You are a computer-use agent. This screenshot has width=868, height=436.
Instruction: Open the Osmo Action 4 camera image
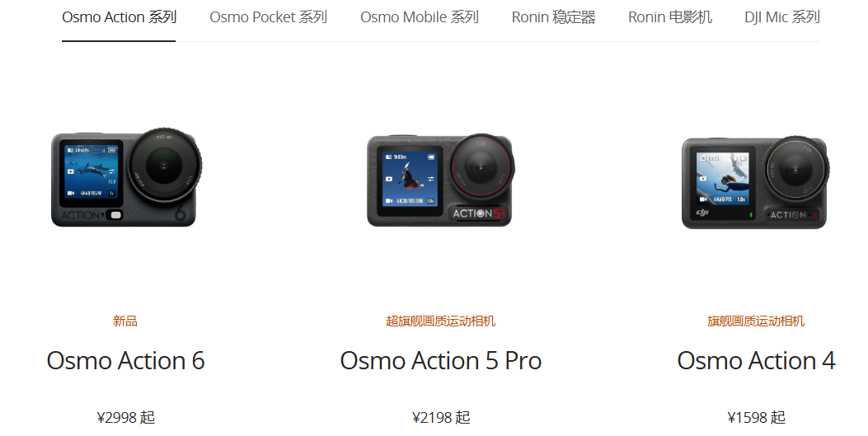pyautogui.click(x=756, y=181)
